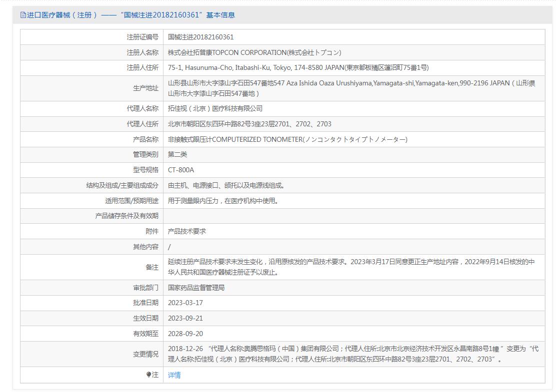Select agent address 北京市朝阳区东四环中路82号
Image resolution: width=556 pixels, height=392 pixels.
(x=249, y=124)
